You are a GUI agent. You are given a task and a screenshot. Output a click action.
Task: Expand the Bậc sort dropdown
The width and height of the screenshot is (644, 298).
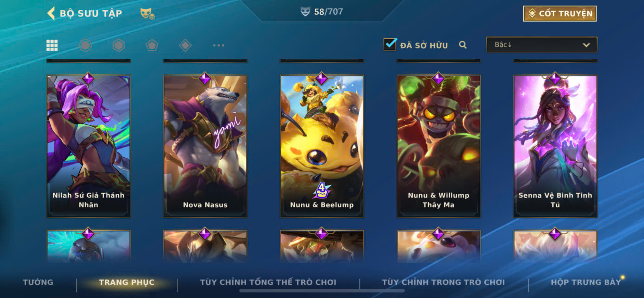pyautogui.click(x=542, y=45)
